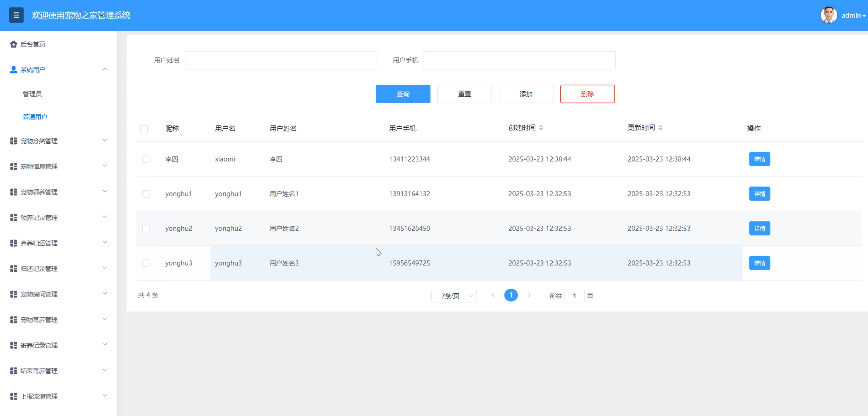
Task: Open the admin account dropdown arrow
Action: [864, 16]
